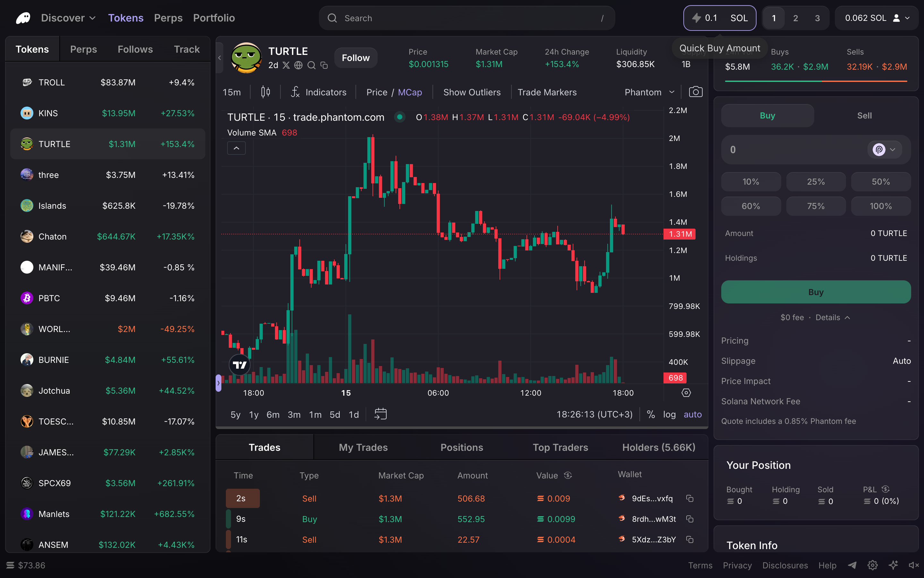The width and height of the screenshot is (924, 578).
Task: Click the lightning quick buy icon
Action: [x=697, y=18]
